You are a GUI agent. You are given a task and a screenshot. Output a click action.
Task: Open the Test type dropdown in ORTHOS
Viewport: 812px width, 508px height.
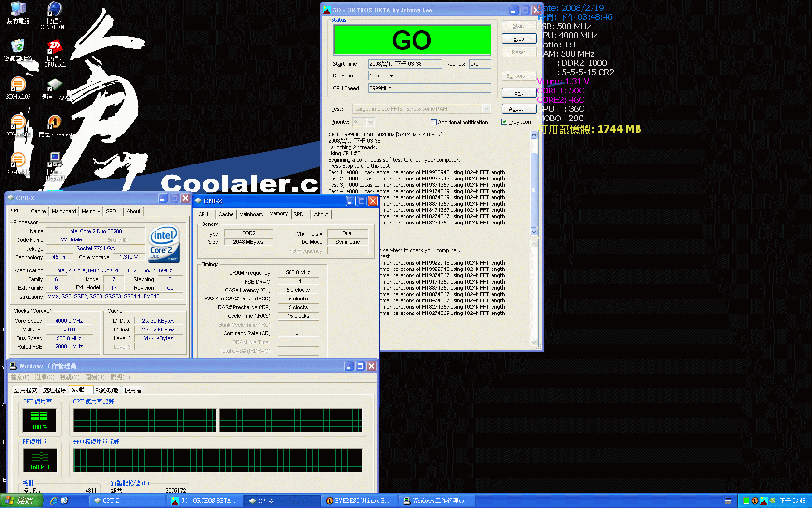coord(486,109)
